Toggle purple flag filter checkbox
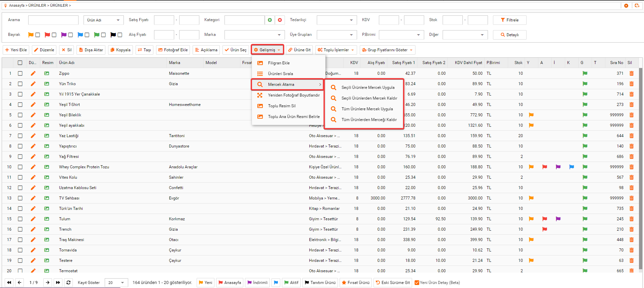Viewport: 644px width, 288px height. pos(70,35)
